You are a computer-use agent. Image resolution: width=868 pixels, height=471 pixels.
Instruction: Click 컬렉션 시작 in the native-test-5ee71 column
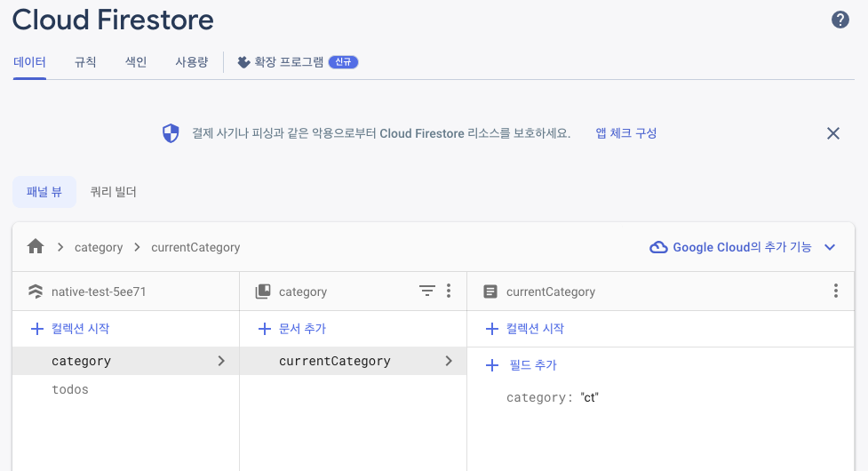pos(80,329)
